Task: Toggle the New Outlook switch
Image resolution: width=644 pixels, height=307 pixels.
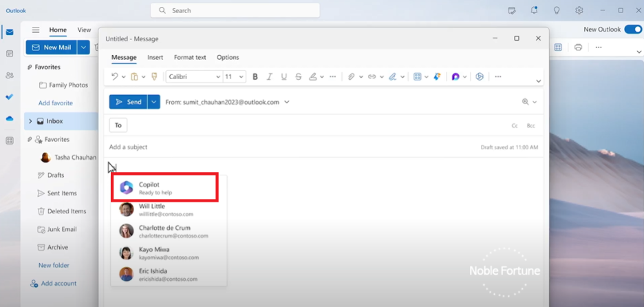Action: pyautogui.click(x=633, y=29)
